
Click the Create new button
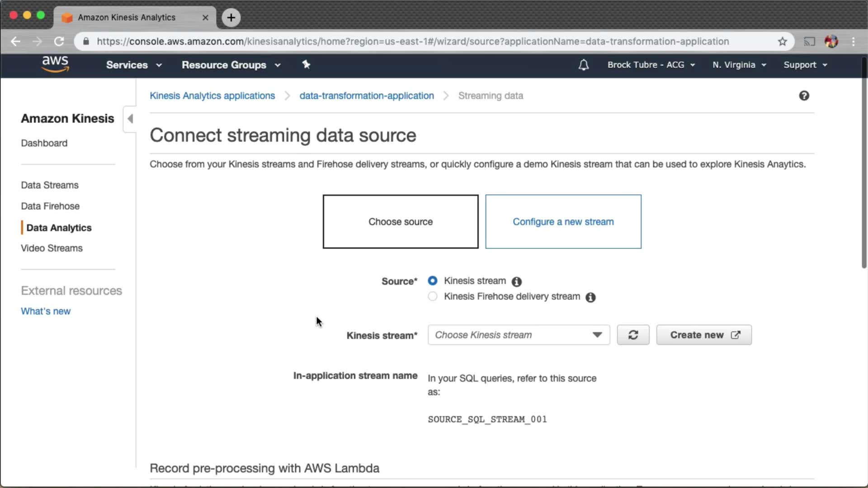coord(704,335)
